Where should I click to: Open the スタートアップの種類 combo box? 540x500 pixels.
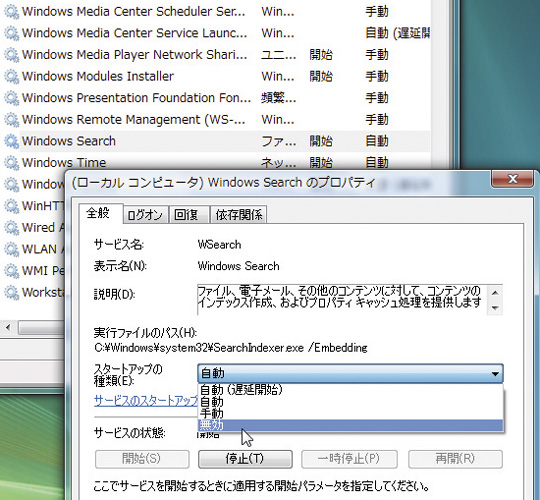tap(350, 373)
